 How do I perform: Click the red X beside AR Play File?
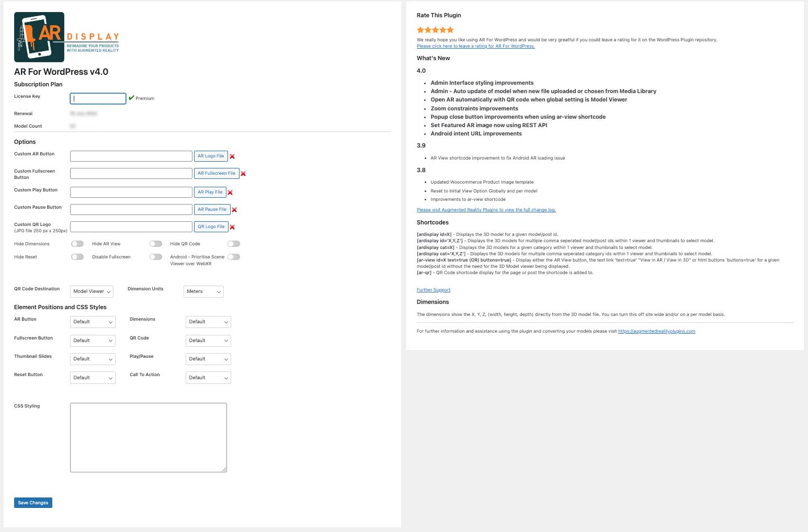click(230, 193)
